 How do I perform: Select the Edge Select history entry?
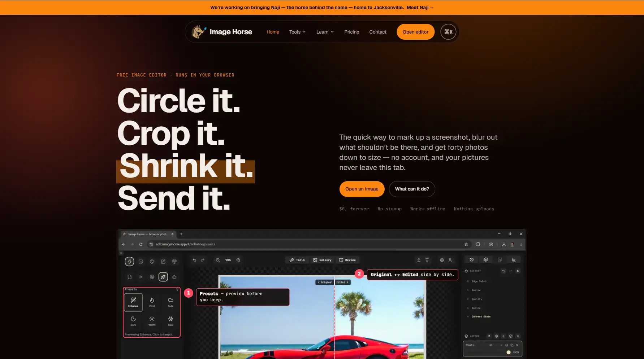[479, 281]
